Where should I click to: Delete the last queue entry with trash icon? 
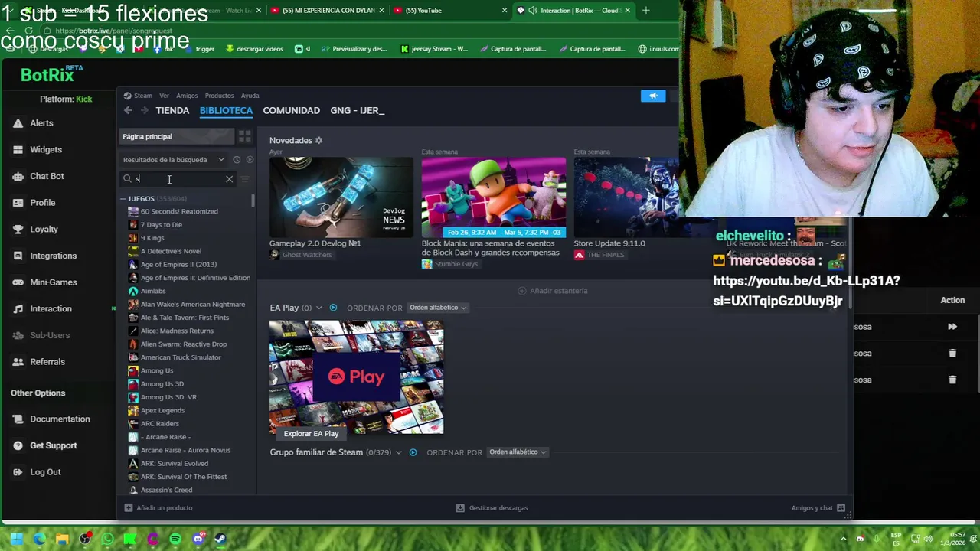coord(952,380)
